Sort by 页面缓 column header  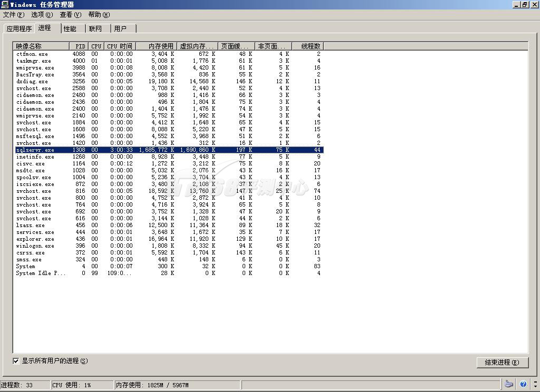(x=237, y=46)
